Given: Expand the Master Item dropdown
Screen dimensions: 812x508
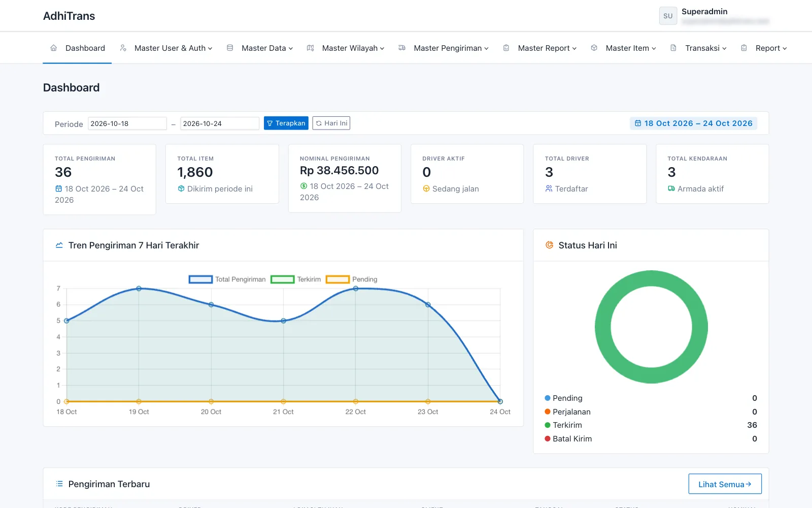Looking at the screenshot, I should [x=624, y=48].
